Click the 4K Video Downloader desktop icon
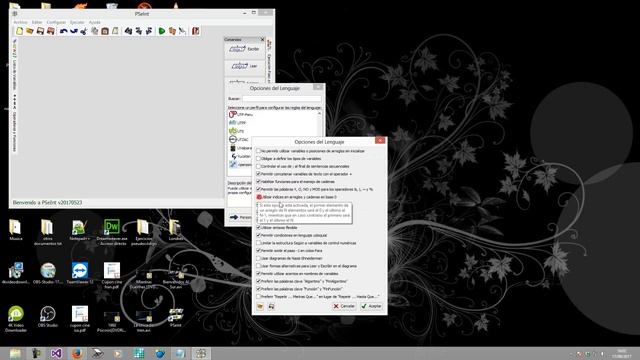Screen dimensions: 640x360 click(x=16, y=318)
